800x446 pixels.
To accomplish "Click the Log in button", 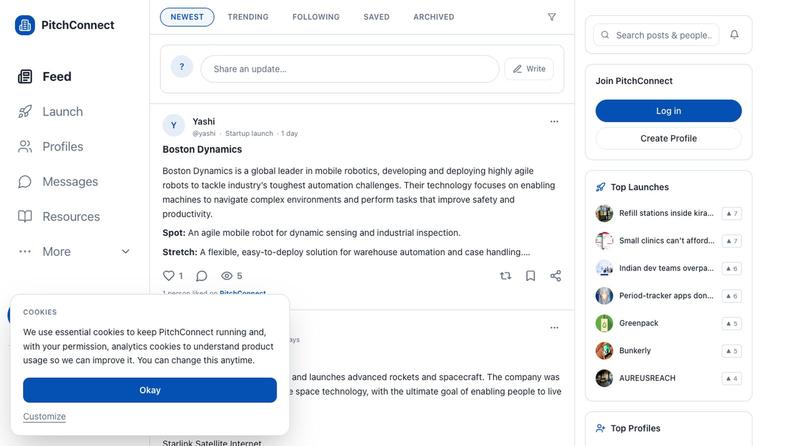I will point(668,111).
